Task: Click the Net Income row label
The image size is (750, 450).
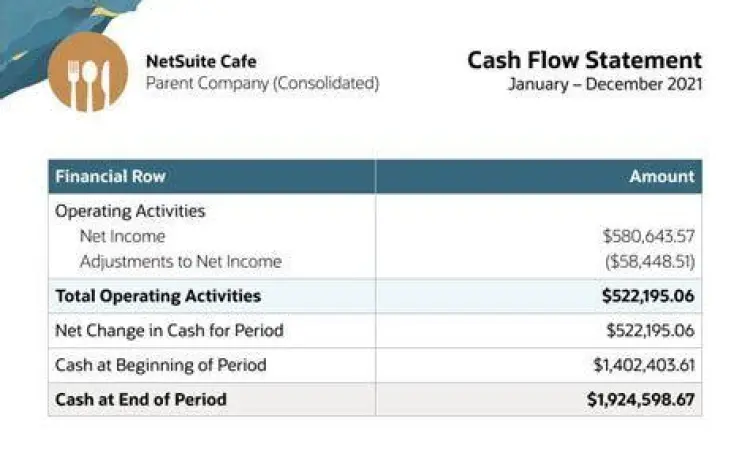Action: [122, 237]
